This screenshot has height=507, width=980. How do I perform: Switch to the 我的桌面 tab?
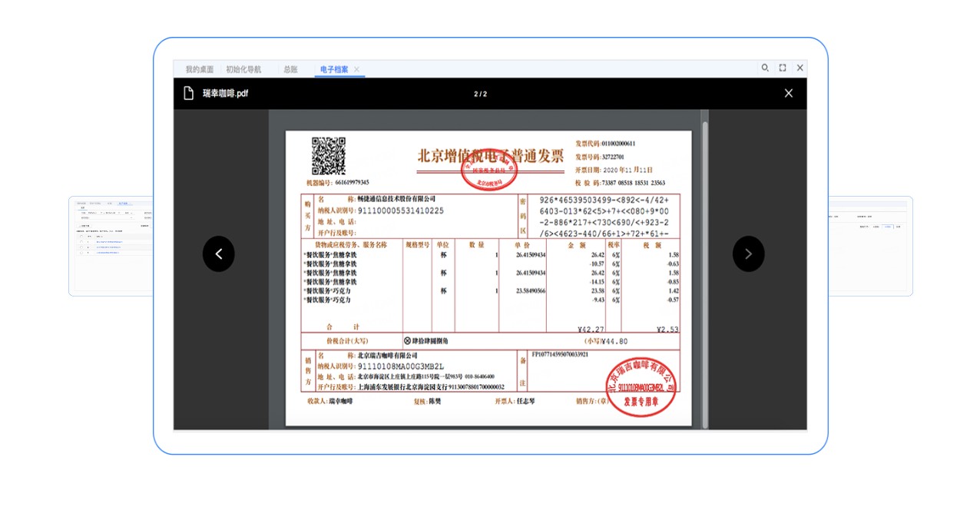[200, 69]
